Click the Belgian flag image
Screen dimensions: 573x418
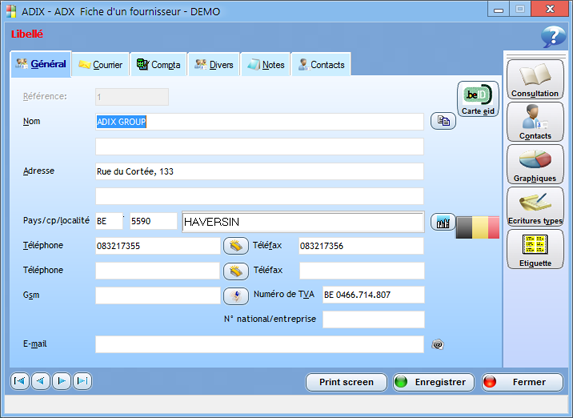478,227
